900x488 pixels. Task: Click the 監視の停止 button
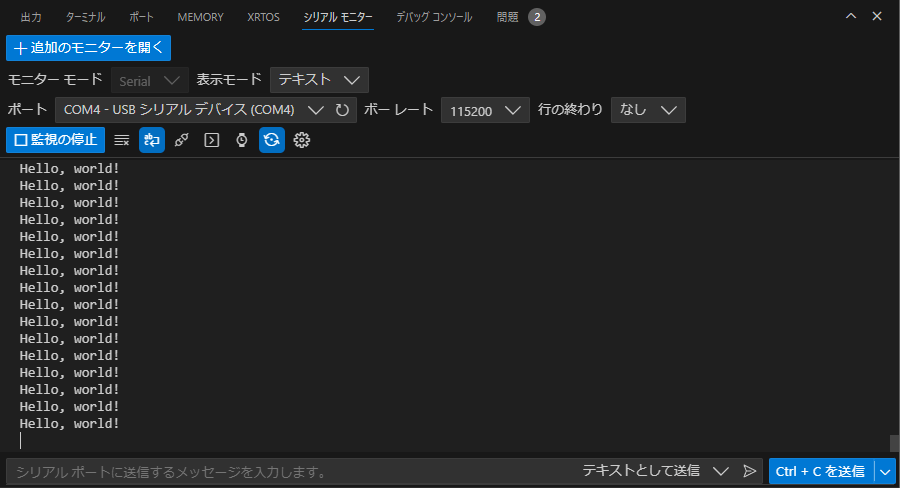pos(56,140)
